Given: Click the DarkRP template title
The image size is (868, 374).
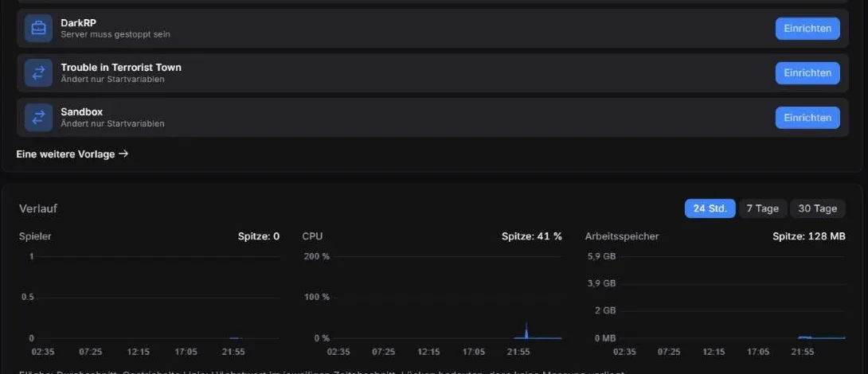Looking at the screenshot, I should (78, 23).
